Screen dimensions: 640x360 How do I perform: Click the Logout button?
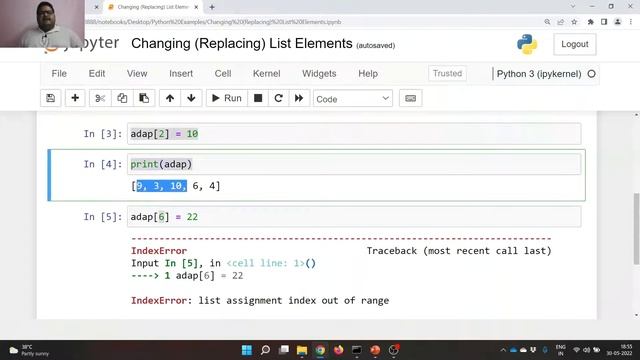[x=575, y=44]
